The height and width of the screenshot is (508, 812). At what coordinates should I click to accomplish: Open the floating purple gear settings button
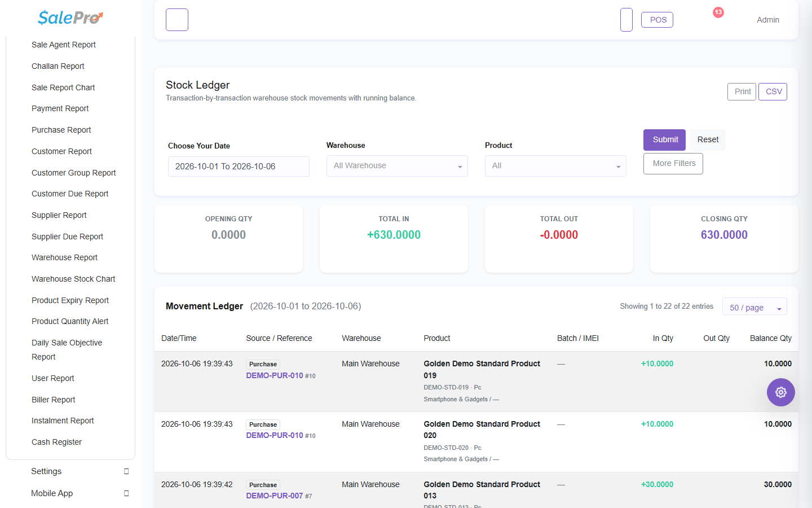click(780, 392)
